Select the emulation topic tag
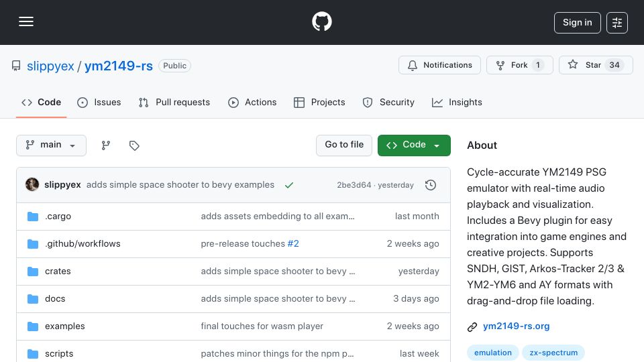Viewport: 644px width, 362px height. (493, 353)
